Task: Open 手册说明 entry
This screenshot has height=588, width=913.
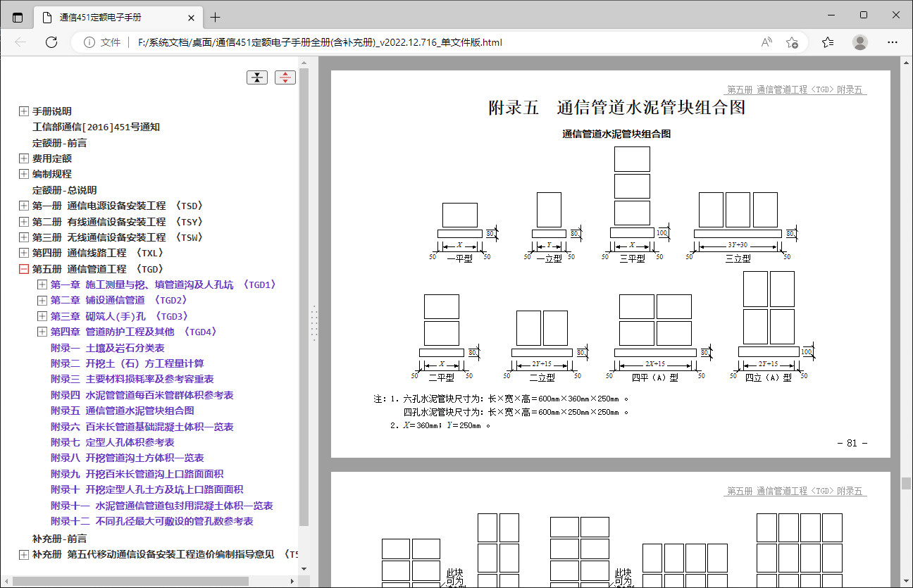Action: click(x=52, y=111)
